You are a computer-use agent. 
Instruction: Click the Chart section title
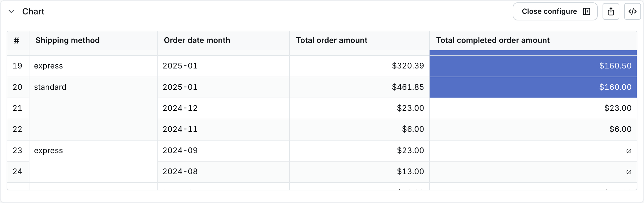[x=33, y=11]
